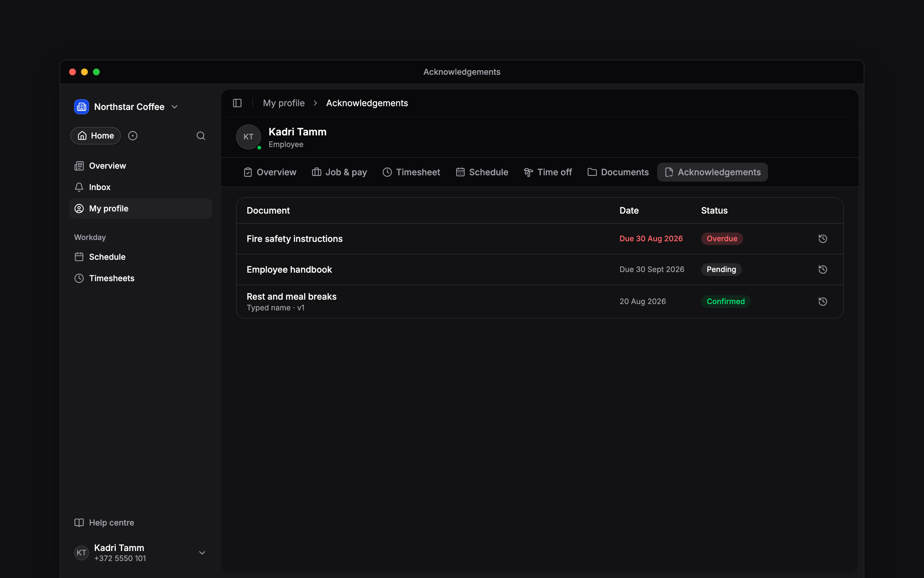Open history for Rest and meal breaks
Viewport: 924px width, 578px height.
click(x=823, y=302)
